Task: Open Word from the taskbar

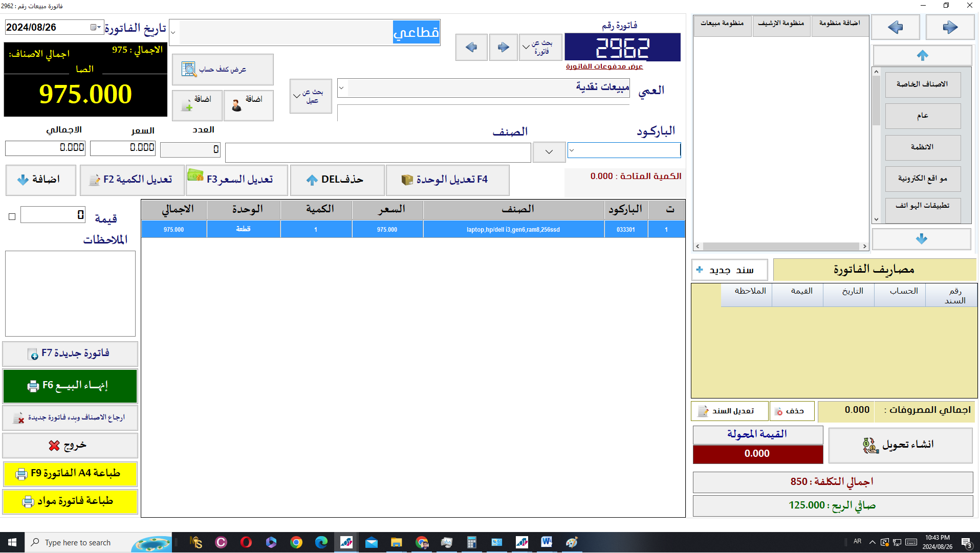Action: (x=547, y=542)
